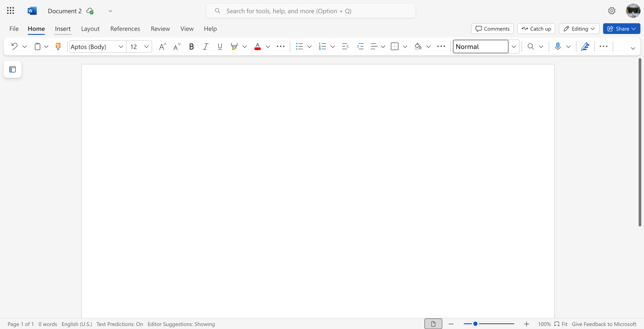This screenshot has width=644, height=329.
Task: Switch to the Insert tab
Action: click(x=63, y=29)
